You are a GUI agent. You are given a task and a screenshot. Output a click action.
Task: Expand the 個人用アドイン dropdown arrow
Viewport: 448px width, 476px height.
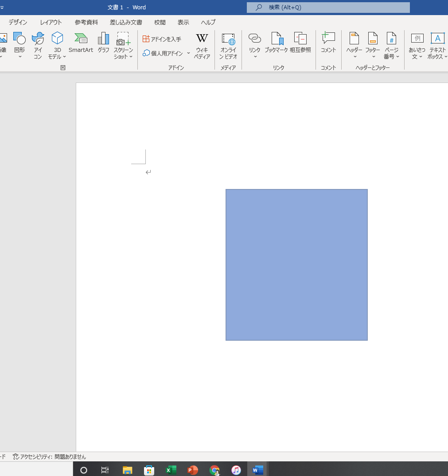tap(188, 53)
